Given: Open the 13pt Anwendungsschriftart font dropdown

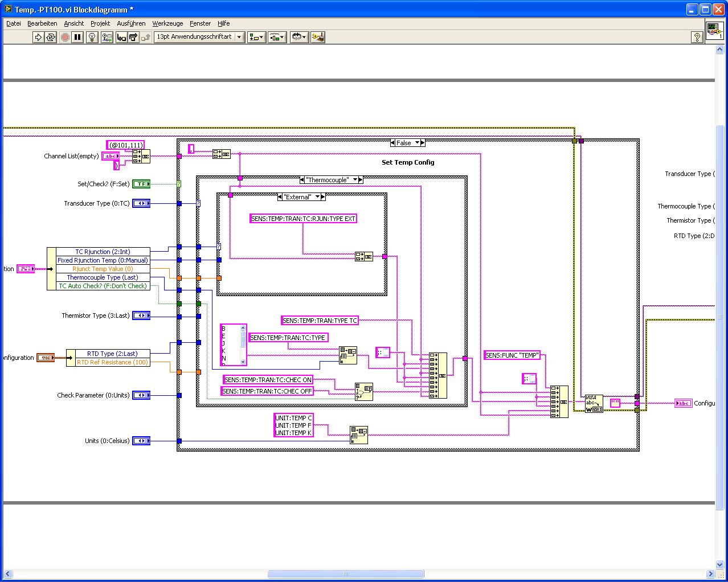Looking at the screenshot, I should point(199,37).
